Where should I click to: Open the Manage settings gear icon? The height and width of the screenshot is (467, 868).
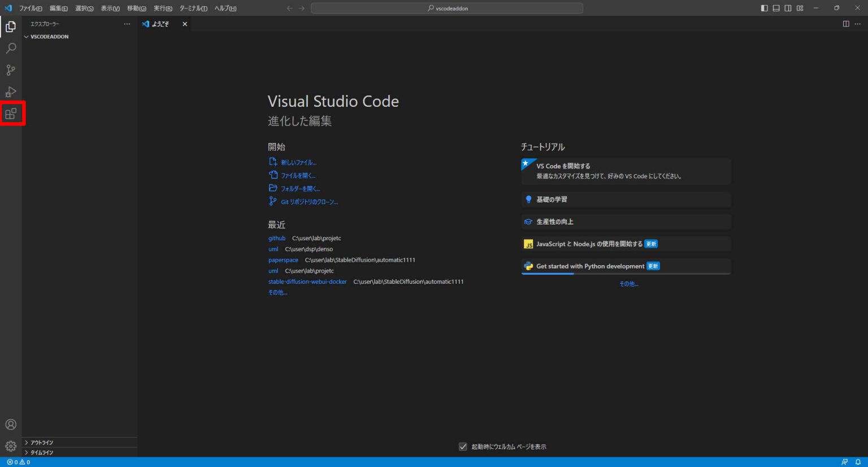(x=10, y=446)
